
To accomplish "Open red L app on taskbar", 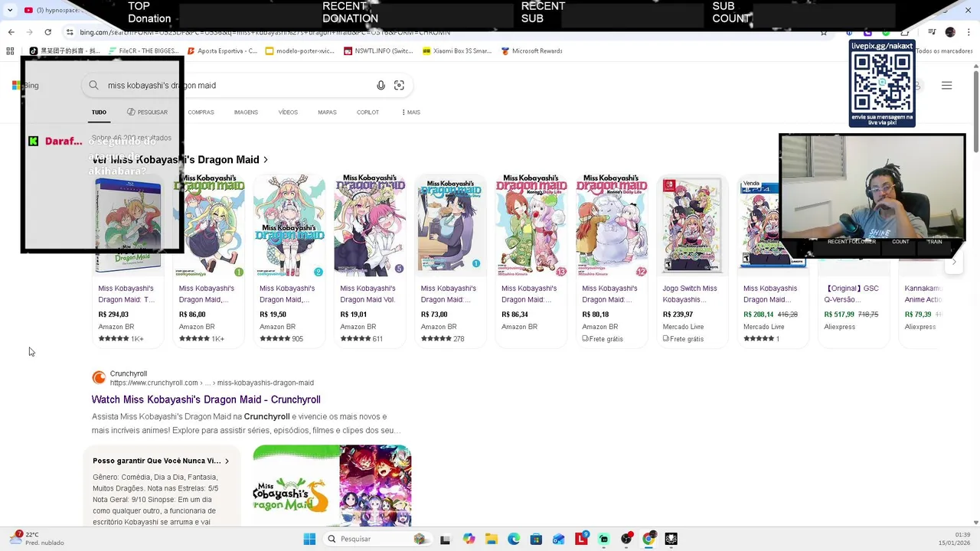I will 581,539.
